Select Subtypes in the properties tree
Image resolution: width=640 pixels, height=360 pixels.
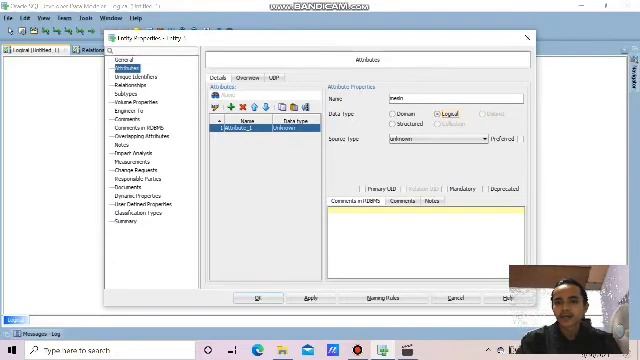126,94
